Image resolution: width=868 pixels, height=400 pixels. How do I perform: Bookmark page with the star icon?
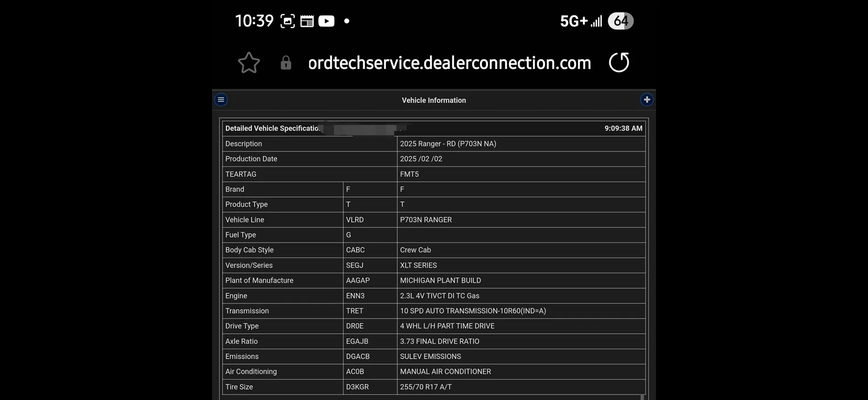(249, 63)
